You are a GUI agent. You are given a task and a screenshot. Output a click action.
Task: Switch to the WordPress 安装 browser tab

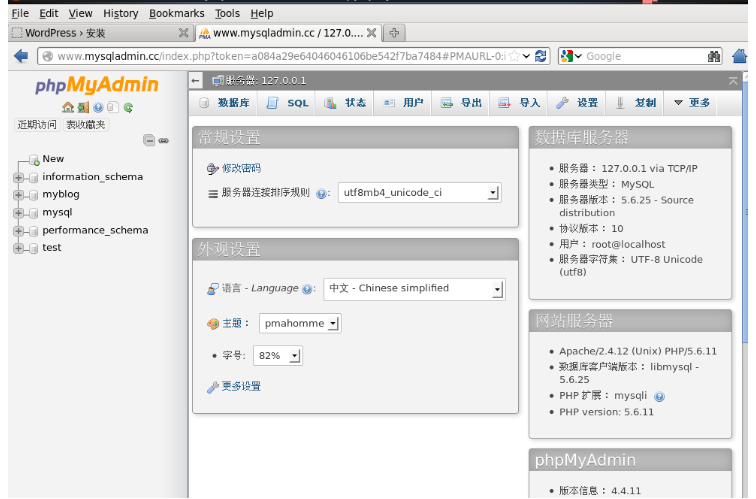point(100,33)
